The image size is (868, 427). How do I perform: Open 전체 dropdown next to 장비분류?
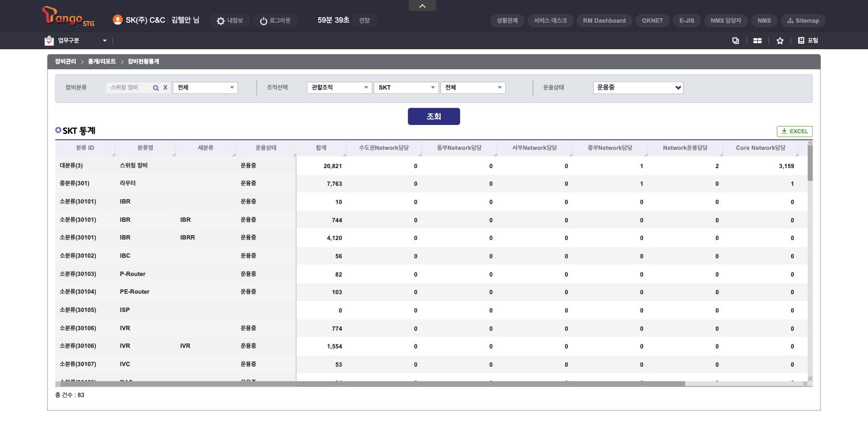[205, 87]
